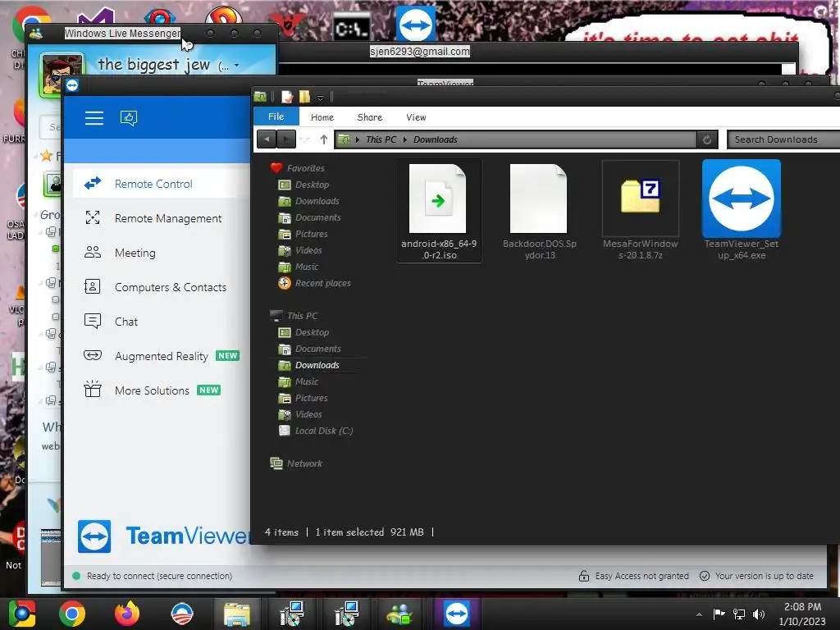The height and width of the screenshot is (630, 840).
Task: Expand the This PC breadcrumb arrow
Action: click(404, 139)
